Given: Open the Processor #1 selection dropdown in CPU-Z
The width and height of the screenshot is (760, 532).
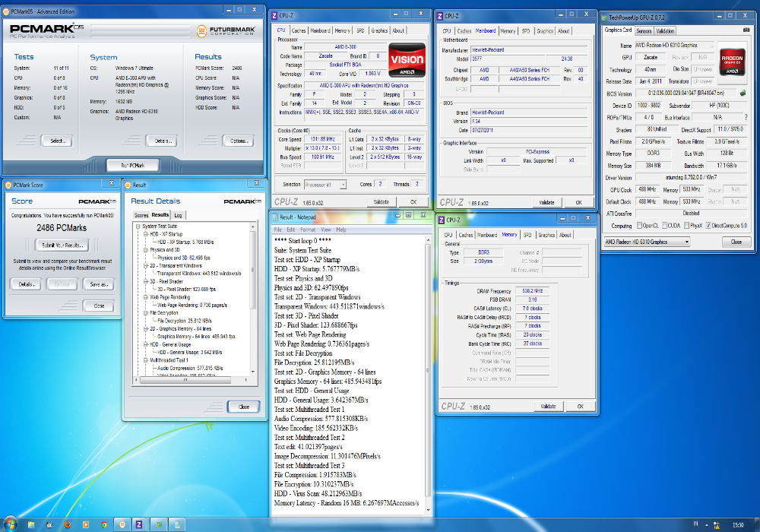Looking at the screenshot, I should [325, 185].
